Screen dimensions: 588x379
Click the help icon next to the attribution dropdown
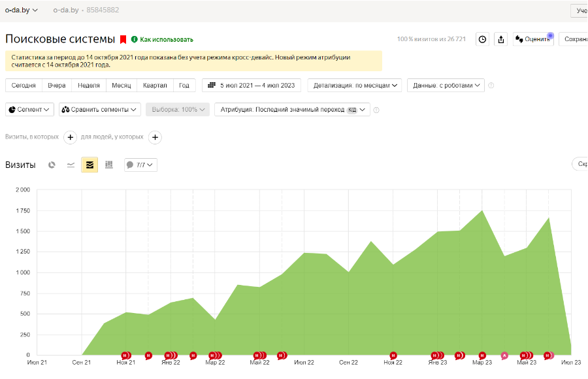tap(376, 110)
